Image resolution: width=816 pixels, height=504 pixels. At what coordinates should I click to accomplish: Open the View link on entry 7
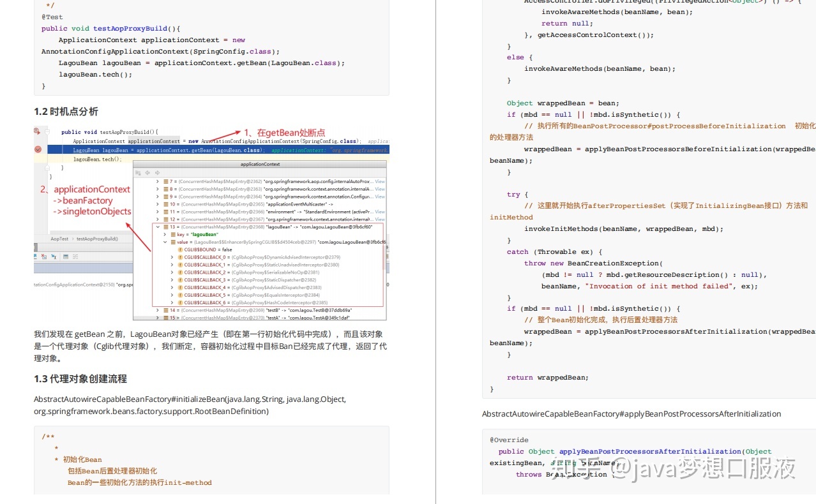click(x=380, y=181)
